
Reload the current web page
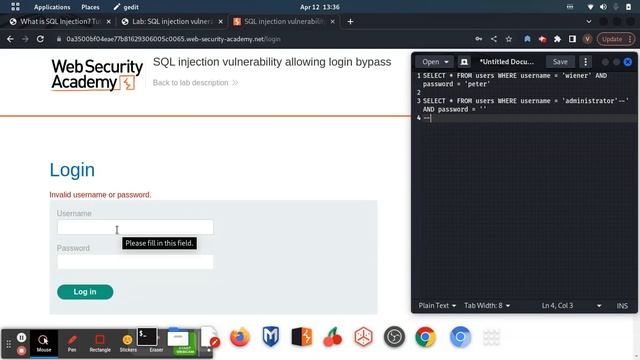[x=40, y=39]
